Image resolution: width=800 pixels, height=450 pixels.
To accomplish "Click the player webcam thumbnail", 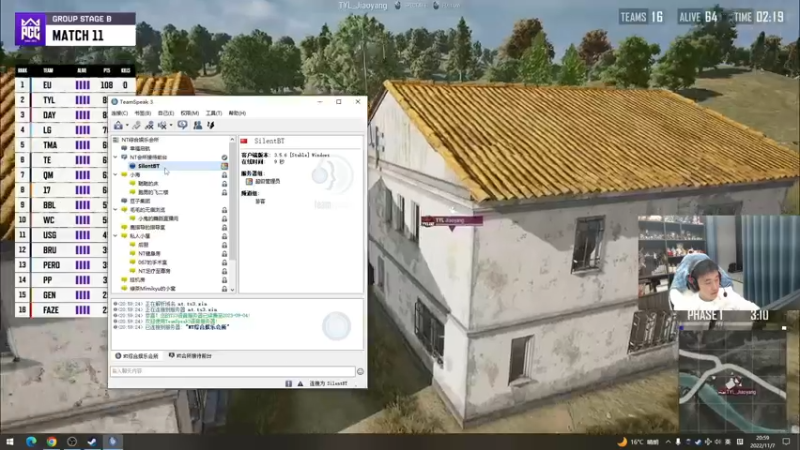I will 718,262.
